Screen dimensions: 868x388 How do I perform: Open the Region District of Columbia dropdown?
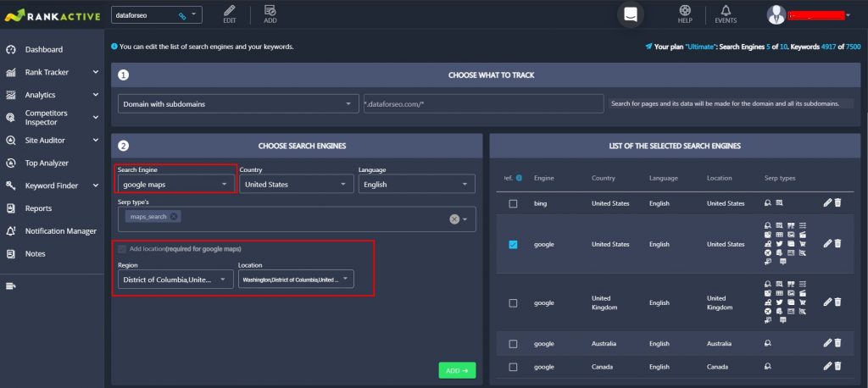point(175,280)
